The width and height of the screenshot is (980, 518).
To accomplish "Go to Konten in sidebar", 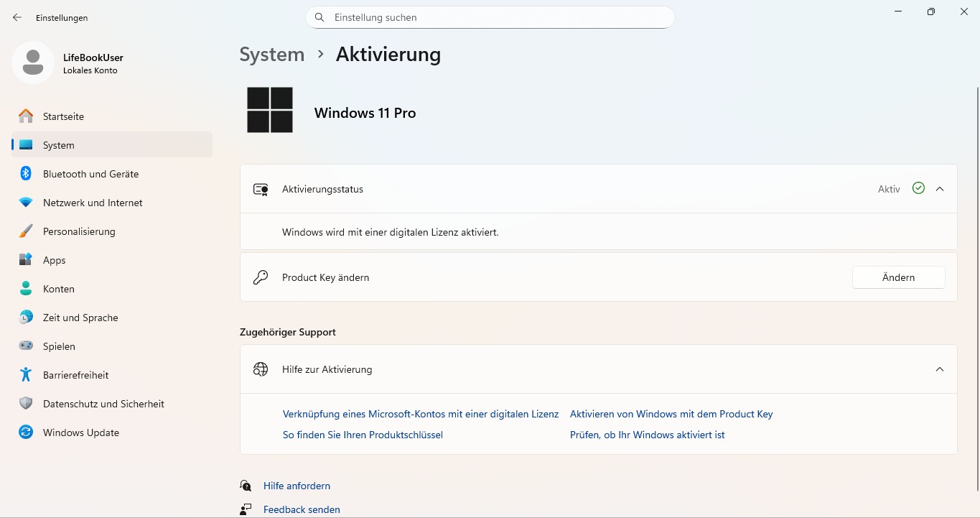I will [x=59, y=289].
